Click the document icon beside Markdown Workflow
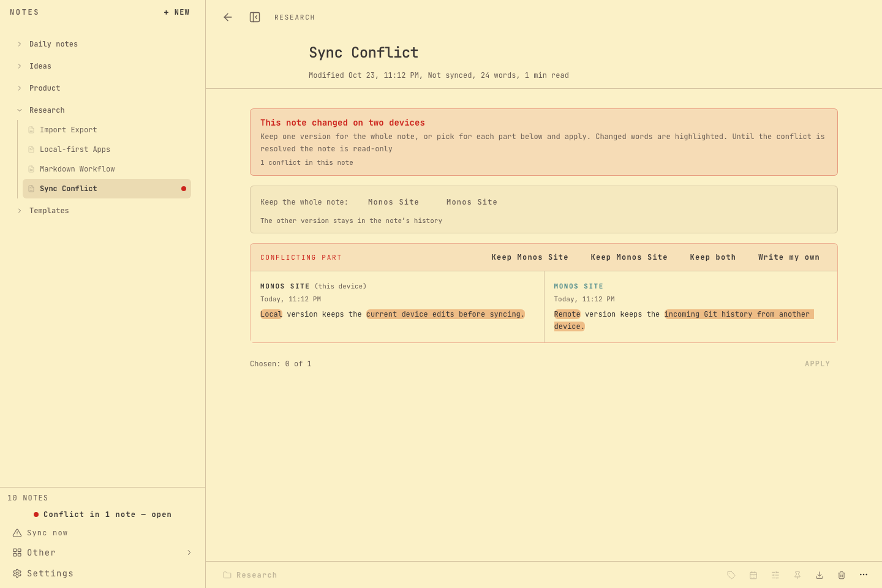This screenshot has height=588, width=882. click(31, 169)
